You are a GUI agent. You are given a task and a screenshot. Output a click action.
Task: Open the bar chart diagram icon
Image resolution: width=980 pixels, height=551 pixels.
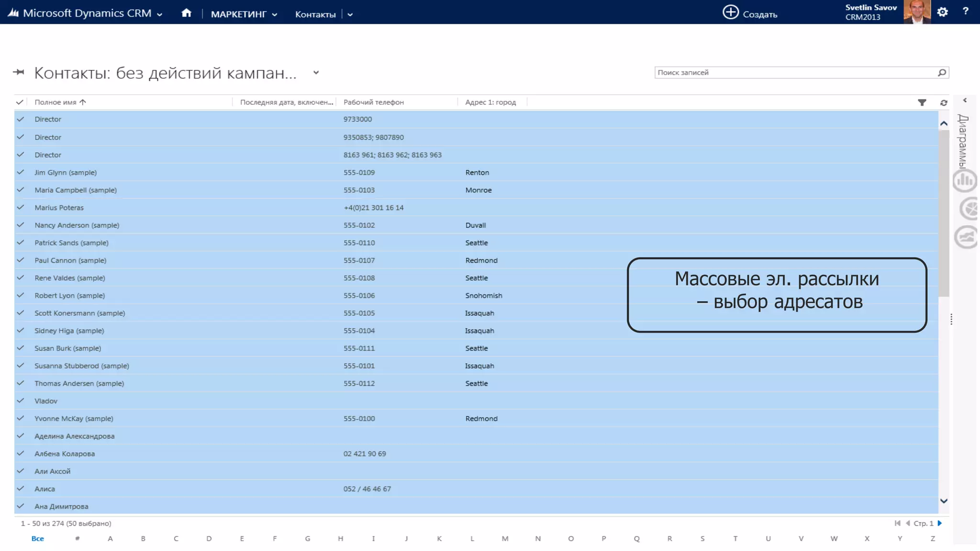click(x=964, y=181)
